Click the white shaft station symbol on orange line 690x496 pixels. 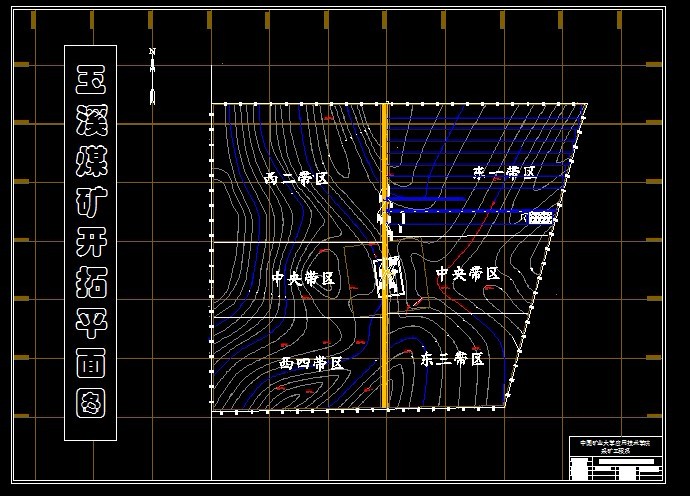click(x=389, y=276)
